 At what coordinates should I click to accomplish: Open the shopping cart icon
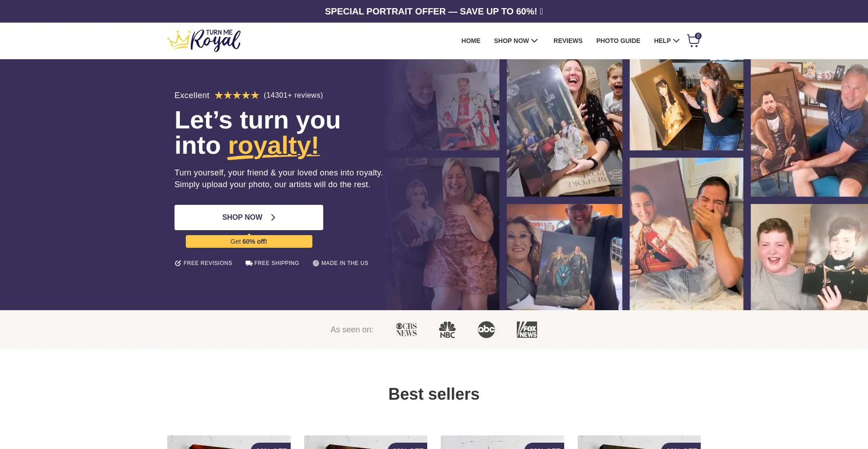(x=693, y=41)
